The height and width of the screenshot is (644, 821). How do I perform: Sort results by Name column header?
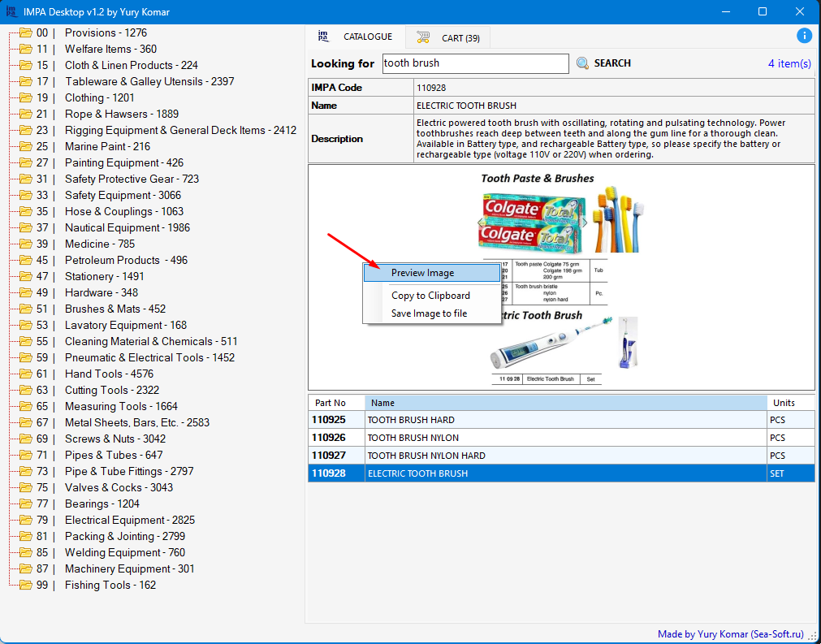point(565,403)
